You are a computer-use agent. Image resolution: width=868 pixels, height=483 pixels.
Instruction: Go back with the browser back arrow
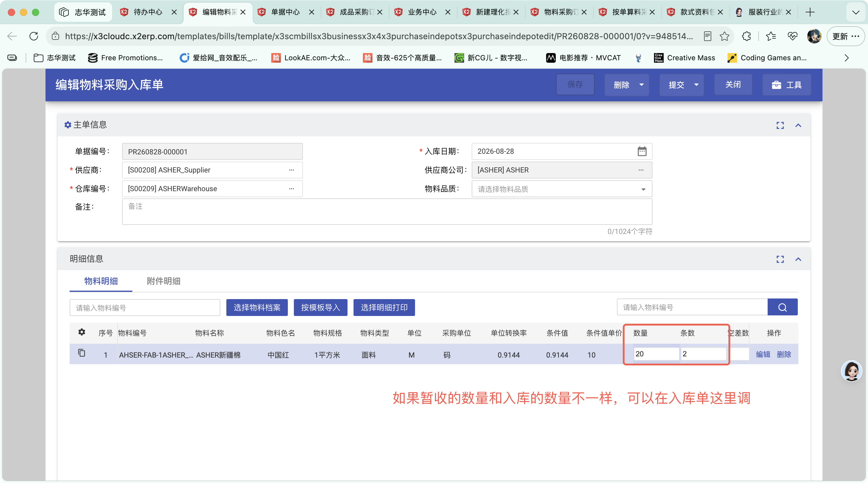[x=12, y=36]
